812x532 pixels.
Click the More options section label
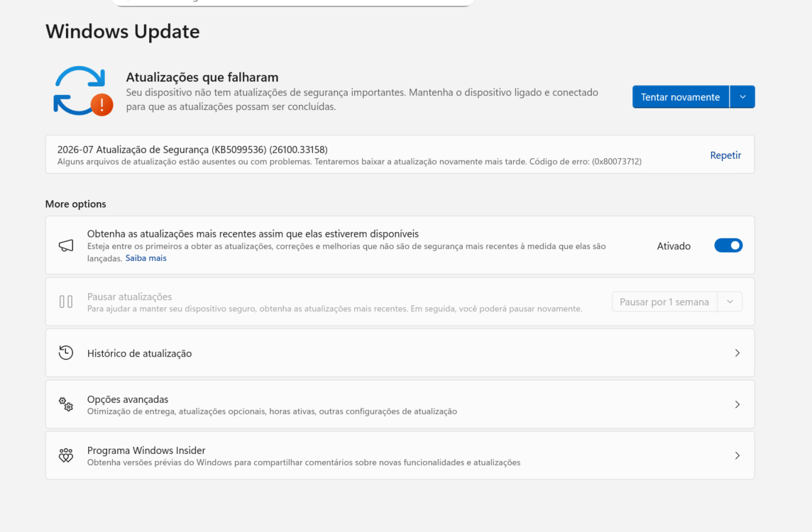coord(76,204)
